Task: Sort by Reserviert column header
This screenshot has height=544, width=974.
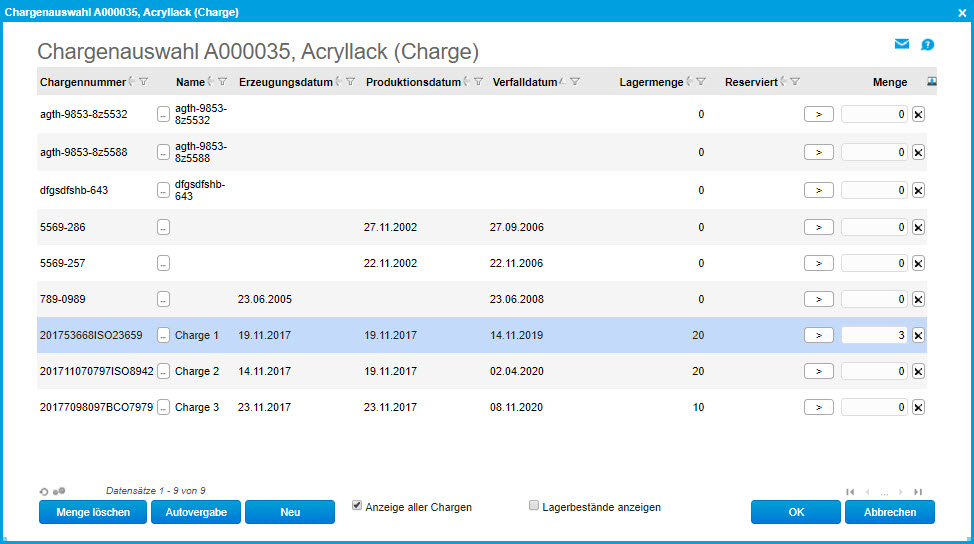Action: (x=751, y=82)
